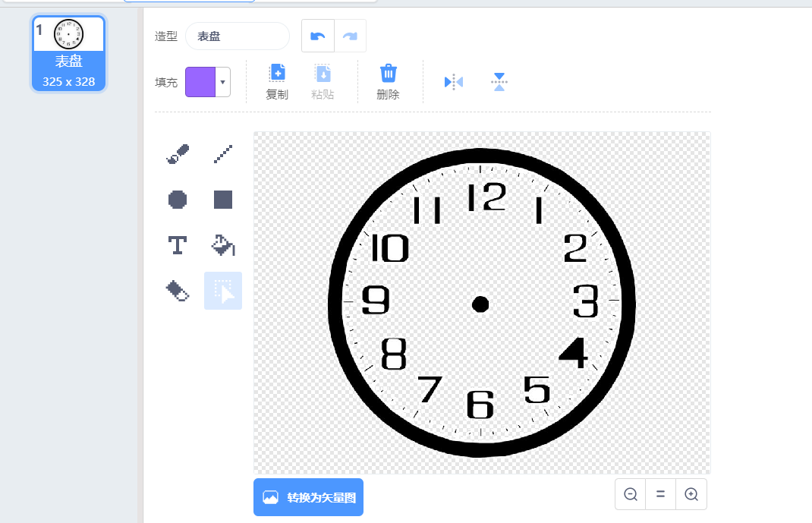Click the 删除 delete button
812x523 pixels.
388,82
